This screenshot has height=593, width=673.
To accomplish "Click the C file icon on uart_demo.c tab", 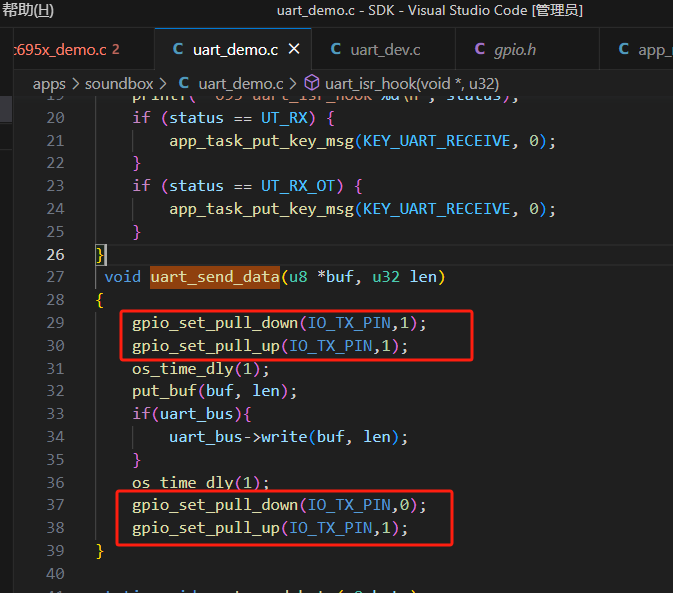I will [178, 49].
